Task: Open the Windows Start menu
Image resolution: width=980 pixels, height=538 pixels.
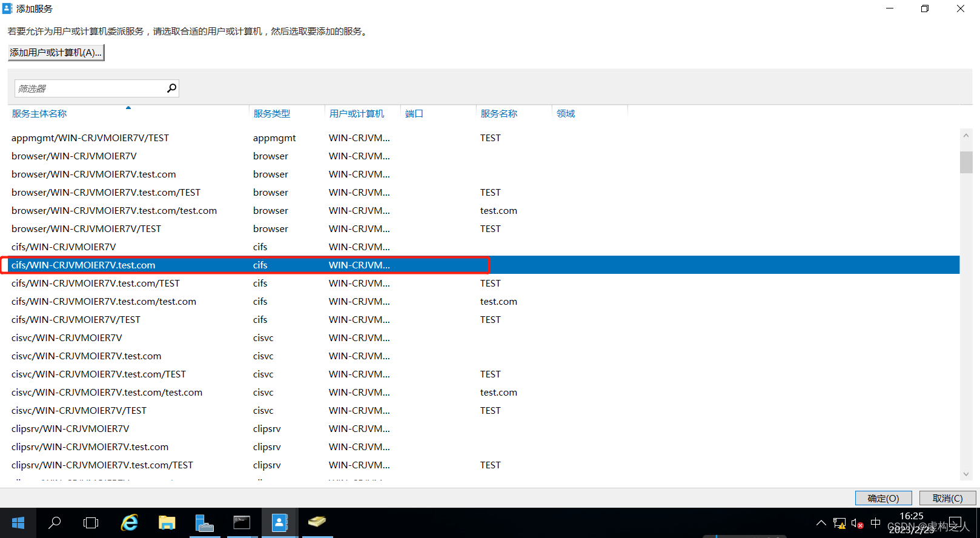Action: coord(18,523)
